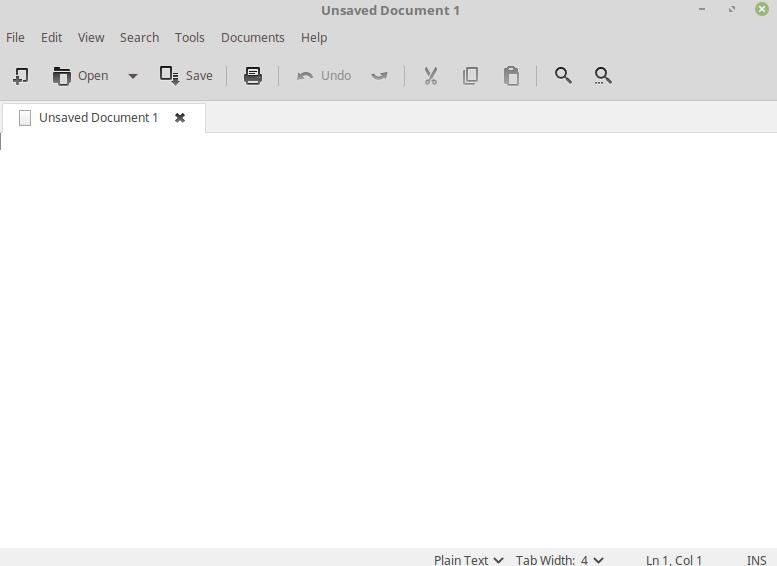This screenshot has height=566, width=777.
Task: Click the Open button
Action: 81,76
